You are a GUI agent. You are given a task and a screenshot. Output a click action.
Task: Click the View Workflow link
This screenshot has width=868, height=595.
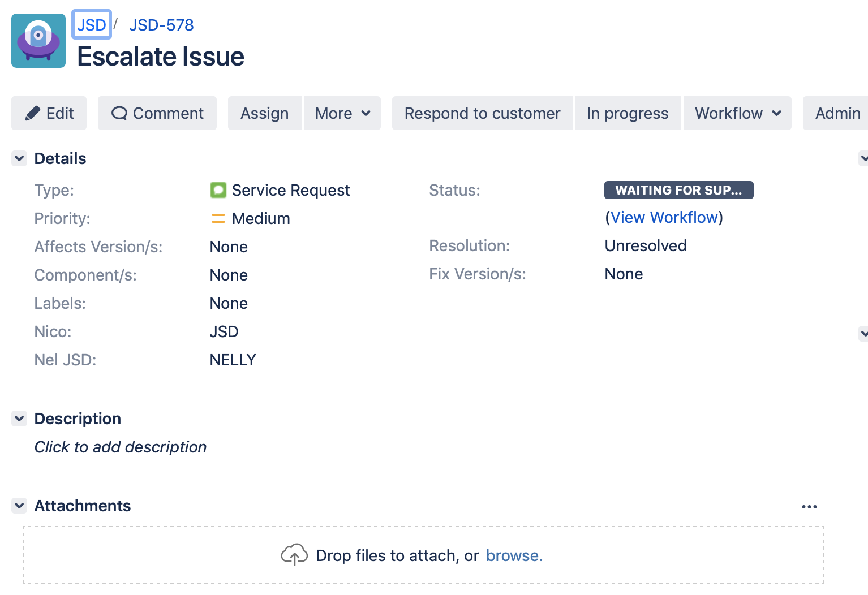pos(664,218)
